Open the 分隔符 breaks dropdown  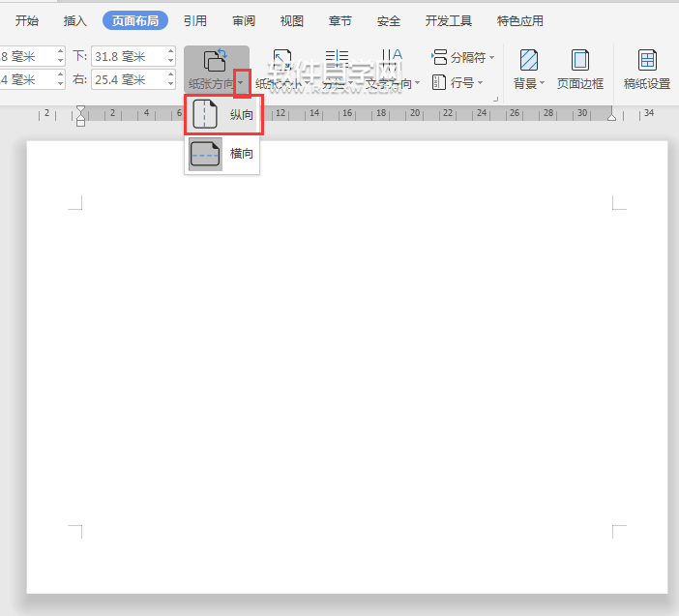463,57
